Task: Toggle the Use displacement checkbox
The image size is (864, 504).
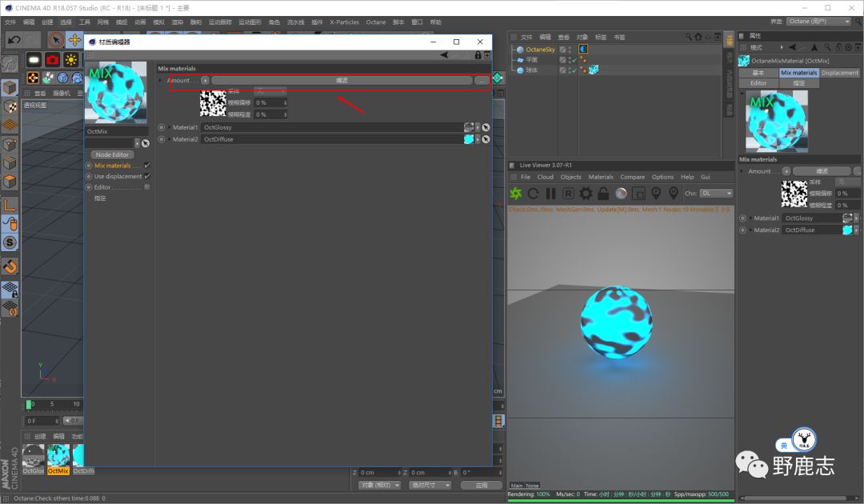Action: click(147, 176)
